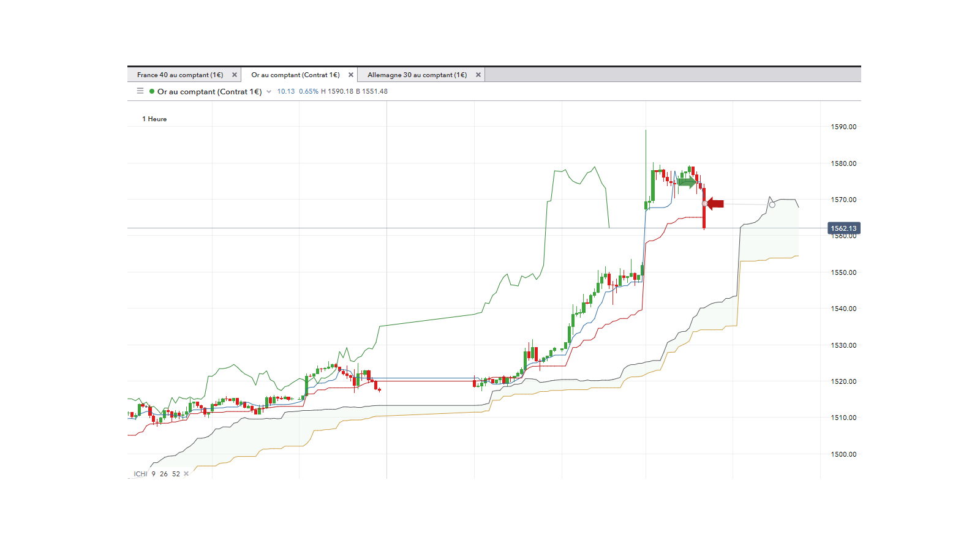Remove the ICHI 9 26 52 indicator

186,474
